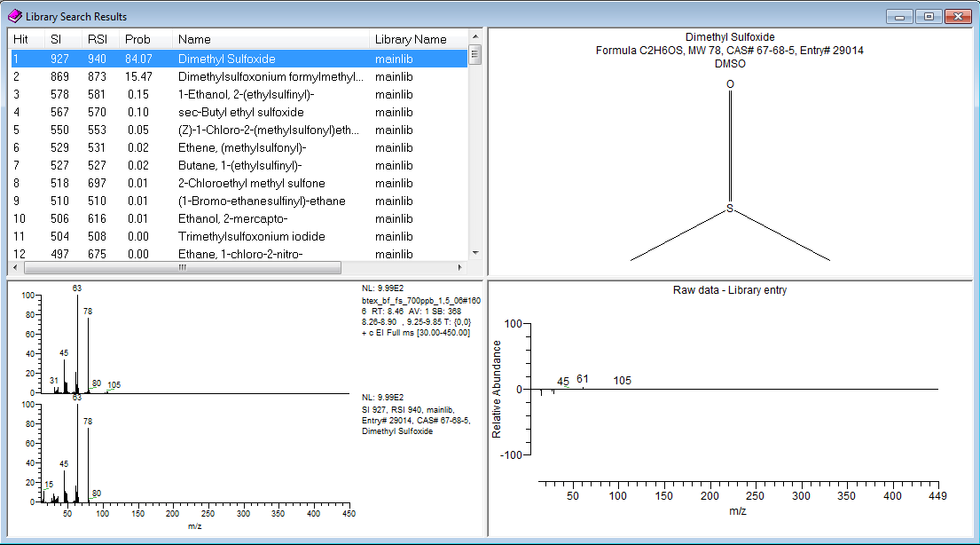Click the Prob column header
The height and width of the screenshot is (545, 980).
(x=137, y=40)
